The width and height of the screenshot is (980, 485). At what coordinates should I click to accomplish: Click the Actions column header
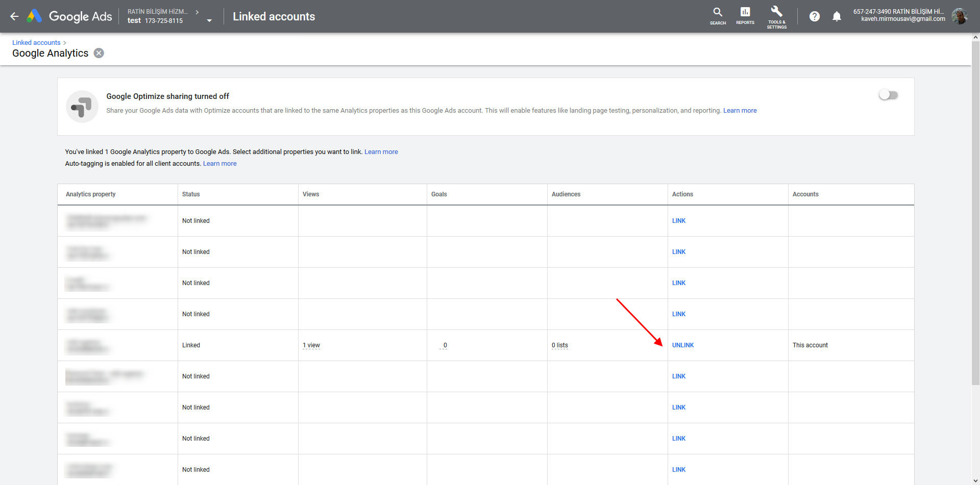682,194
